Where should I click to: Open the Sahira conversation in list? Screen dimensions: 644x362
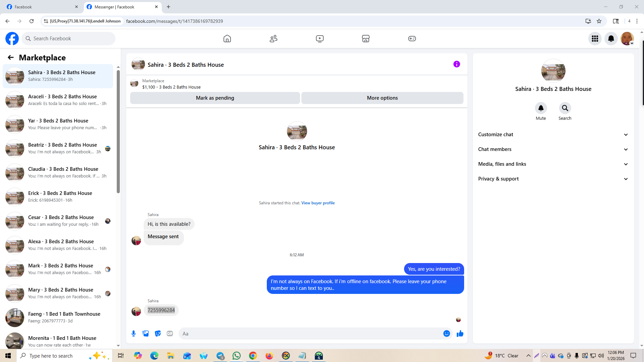pos(58,76)
